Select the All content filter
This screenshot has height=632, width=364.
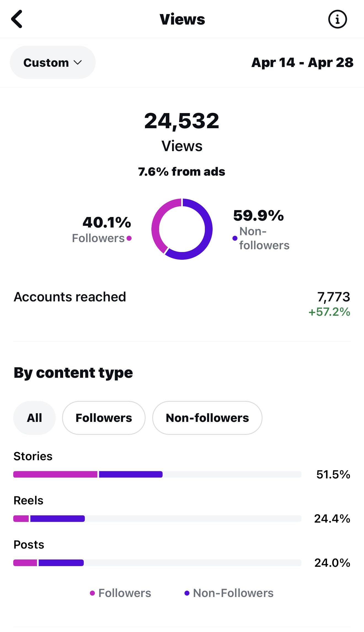tap(34, 418)
